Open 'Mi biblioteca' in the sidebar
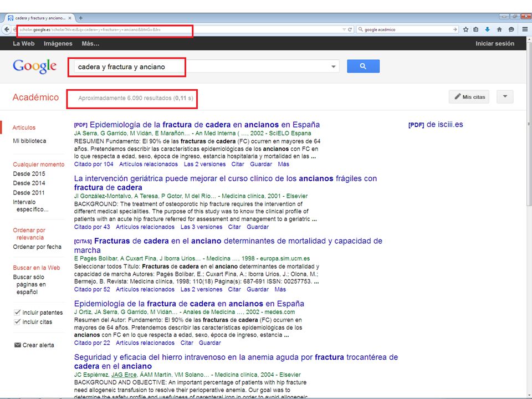This screenshot has height=399, width=532. point(29,141)
